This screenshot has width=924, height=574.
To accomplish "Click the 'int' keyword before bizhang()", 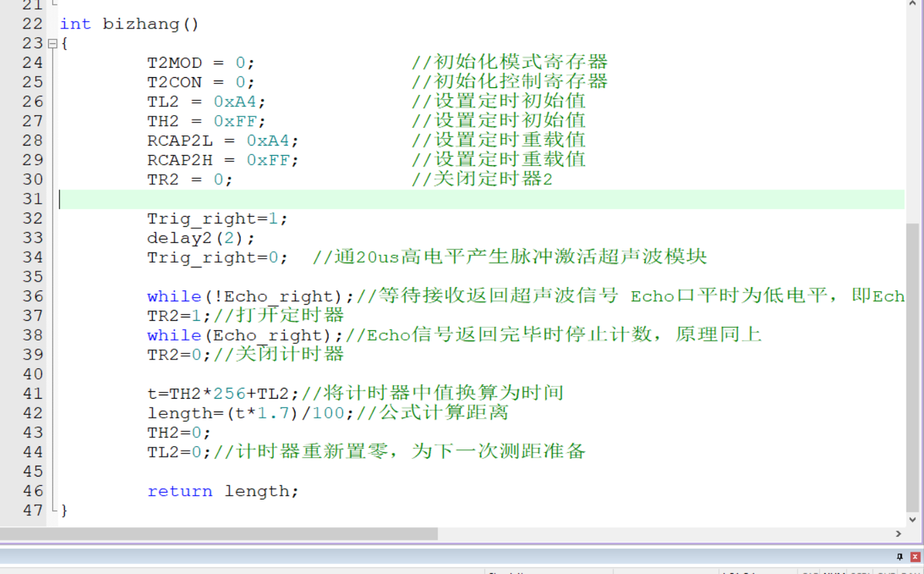I will 75,24.
